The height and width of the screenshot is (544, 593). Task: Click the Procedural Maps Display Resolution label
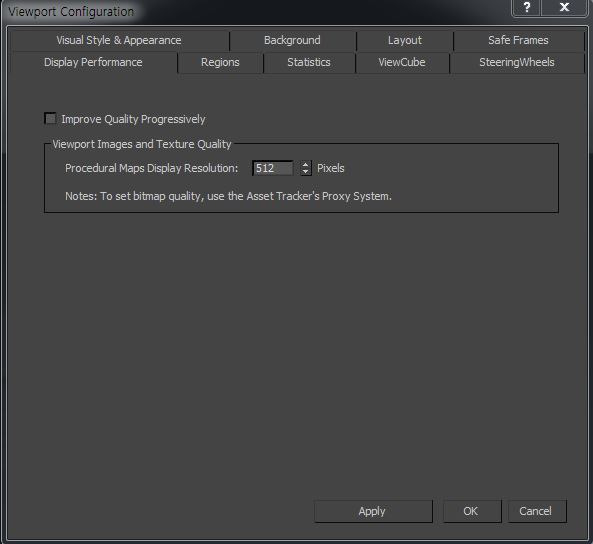(x=152, y=168)
